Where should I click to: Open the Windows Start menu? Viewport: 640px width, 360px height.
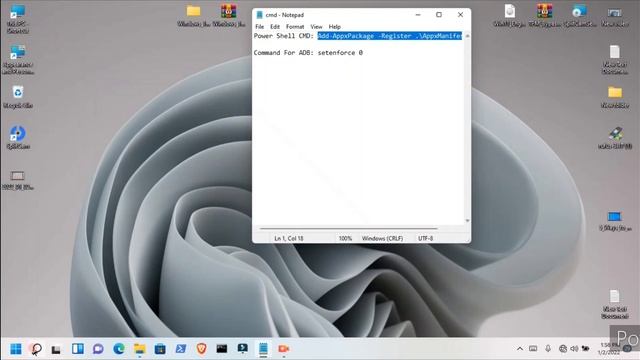pyautogui.click(x=16, y=349)
